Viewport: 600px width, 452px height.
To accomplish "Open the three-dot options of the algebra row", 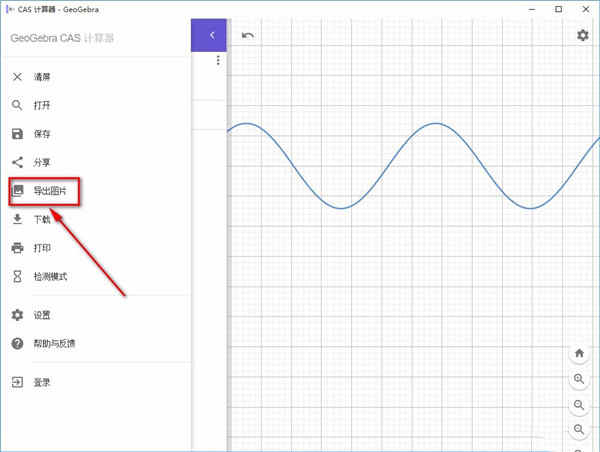I will [x=218, y=60].
